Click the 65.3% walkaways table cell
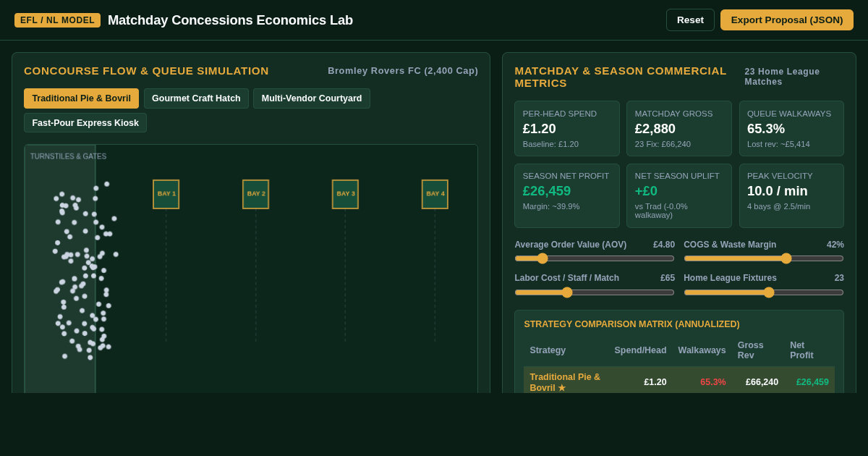 coord(712,382)
